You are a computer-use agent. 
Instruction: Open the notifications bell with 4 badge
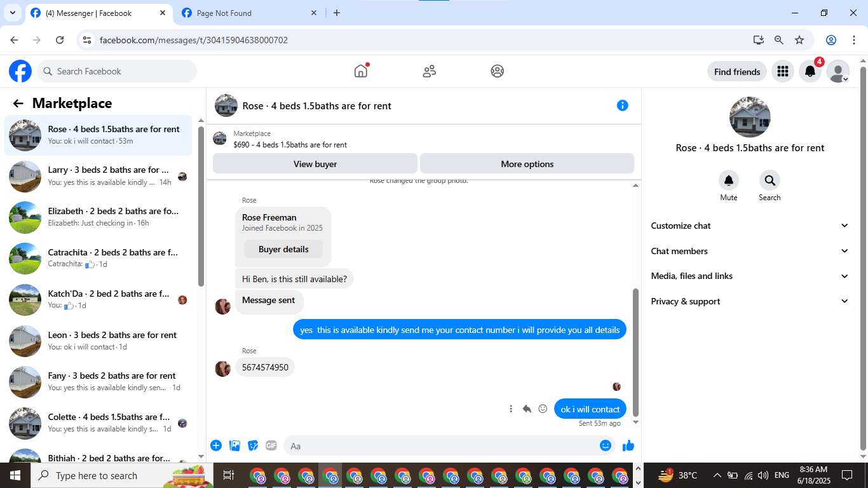pyautogui.click(x=810, y=72)
